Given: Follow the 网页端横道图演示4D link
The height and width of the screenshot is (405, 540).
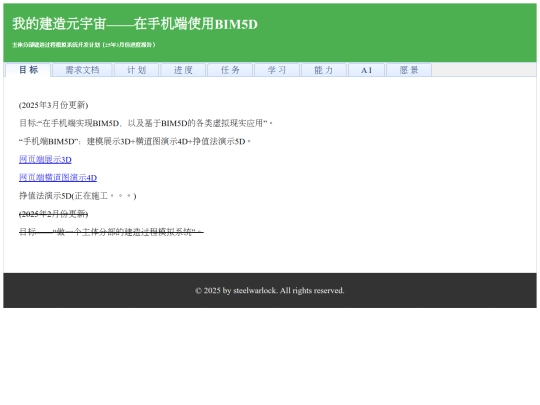Looking at the screenshot, I should pos(58,178).
